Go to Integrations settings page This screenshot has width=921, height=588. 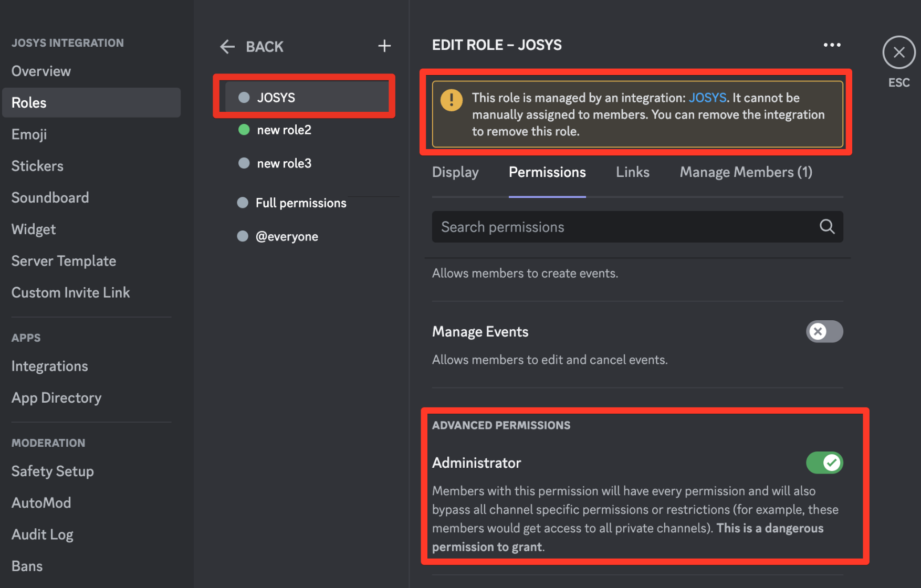[50, 366]
